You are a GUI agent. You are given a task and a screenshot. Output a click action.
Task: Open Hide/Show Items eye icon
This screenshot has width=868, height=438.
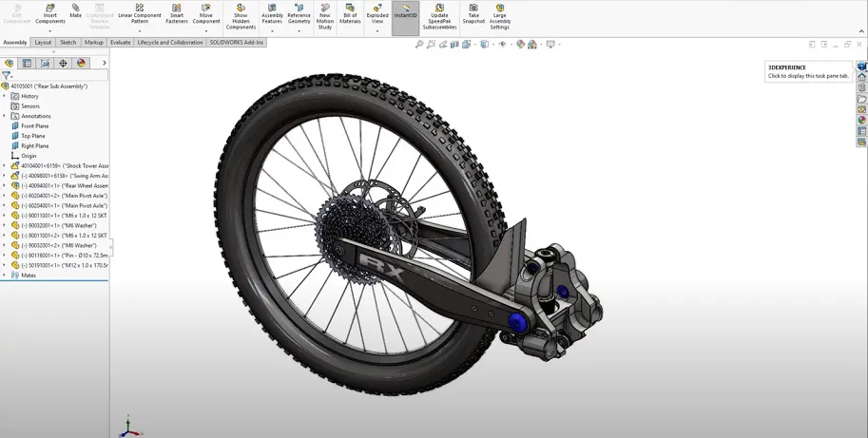pos(502,45)
